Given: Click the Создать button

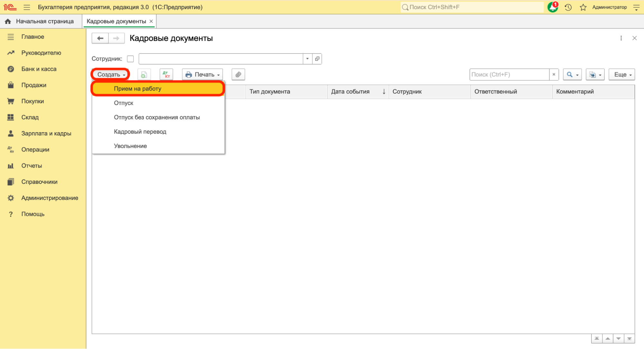Looking at the screenshot, I should coord(111,75).
